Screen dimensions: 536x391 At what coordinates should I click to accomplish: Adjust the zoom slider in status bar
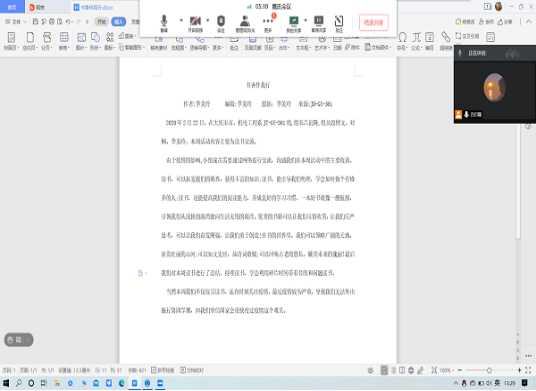(x=489, y=370)
